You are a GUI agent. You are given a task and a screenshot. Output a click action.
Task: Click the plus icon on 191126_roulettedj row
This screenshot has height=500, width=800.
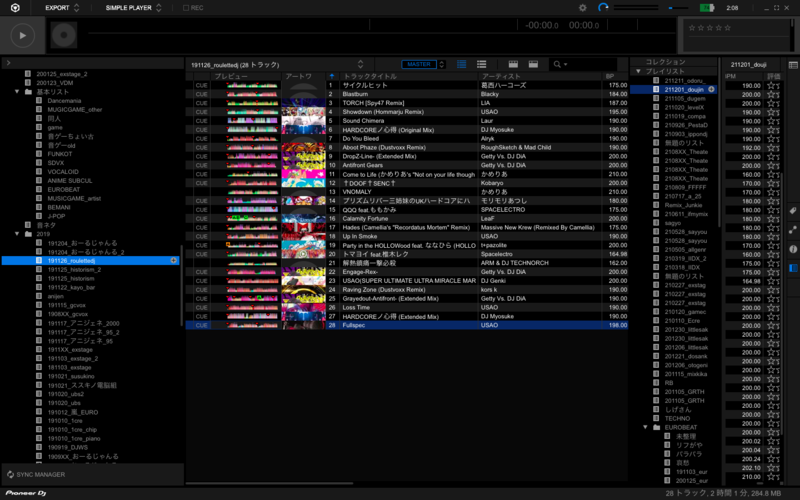pyautogui.click(x=173, y=261)
